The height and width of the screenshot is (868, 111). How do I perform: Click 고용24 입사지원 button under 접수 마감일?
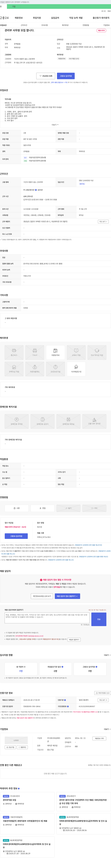click(16, 536)
